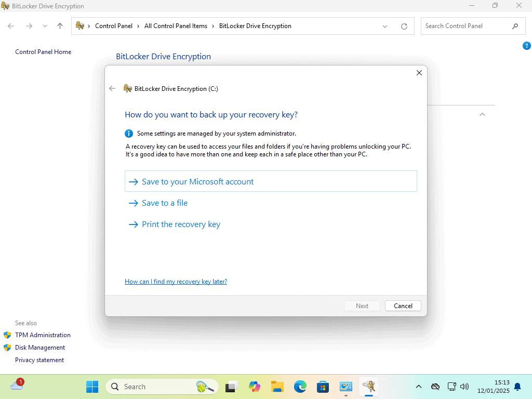Viewport: 532px width, 399px height.
Task: Click All Control Panel Items breadcrumb
Action: point(176,26)
